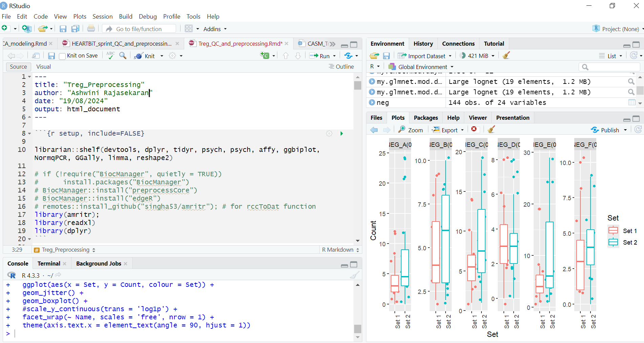Click Go to file/function field
This screenshot has height=343, width=644.
139,29
